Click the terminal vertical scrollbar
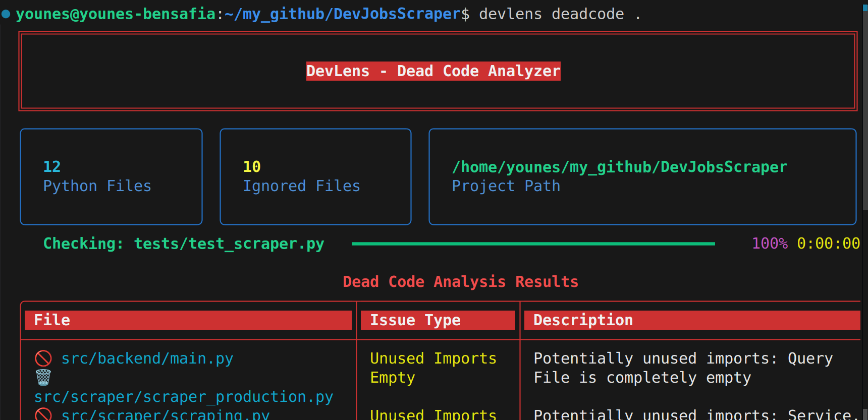This screenshot has height=420, width=868. [865, 106]
